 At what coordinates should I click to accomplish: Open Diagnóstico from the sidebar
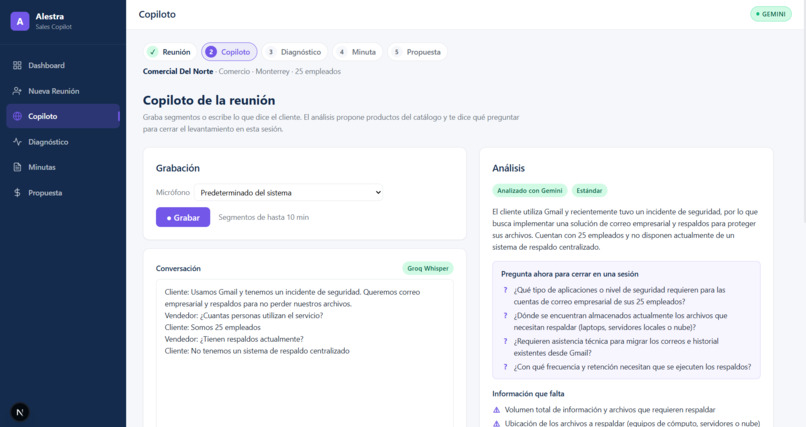[63, 142]
